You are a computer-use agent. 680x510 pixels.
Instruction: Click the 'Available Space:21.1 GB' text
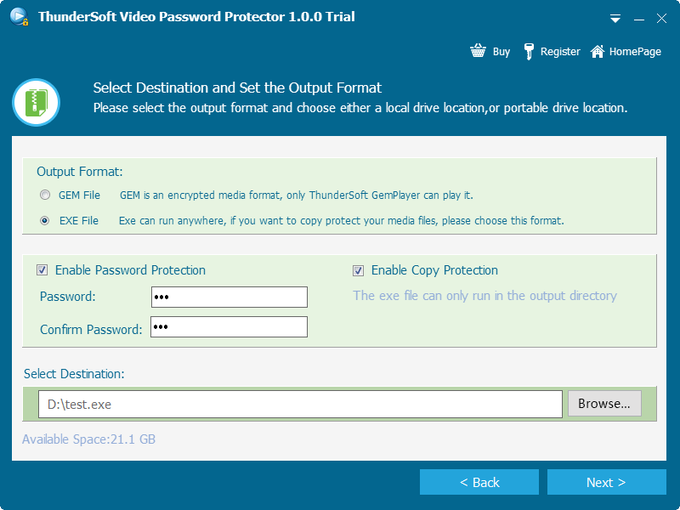(89, 439)
